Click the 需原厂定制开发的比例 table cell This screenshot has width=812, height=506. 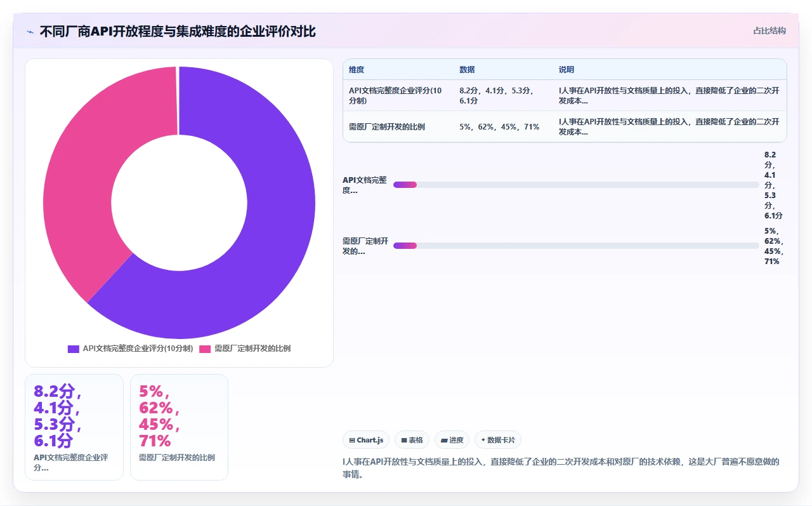point(398,126)
